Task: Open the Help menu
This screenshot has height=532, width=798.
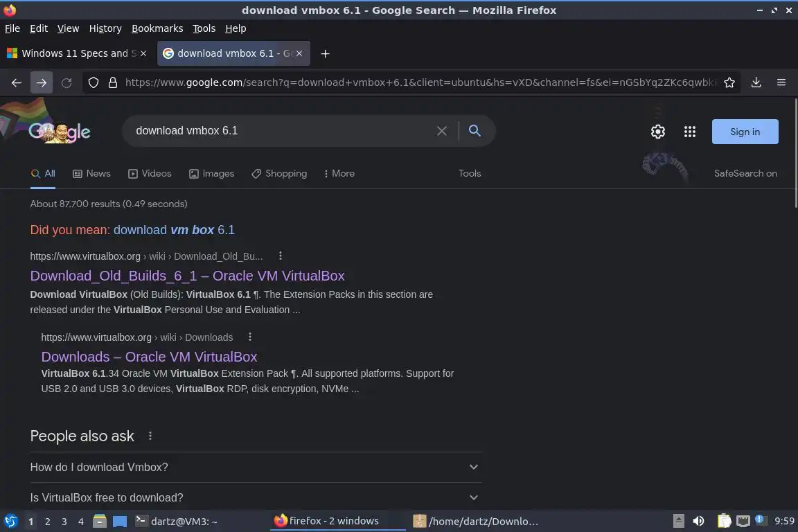Action: [236, 28]
